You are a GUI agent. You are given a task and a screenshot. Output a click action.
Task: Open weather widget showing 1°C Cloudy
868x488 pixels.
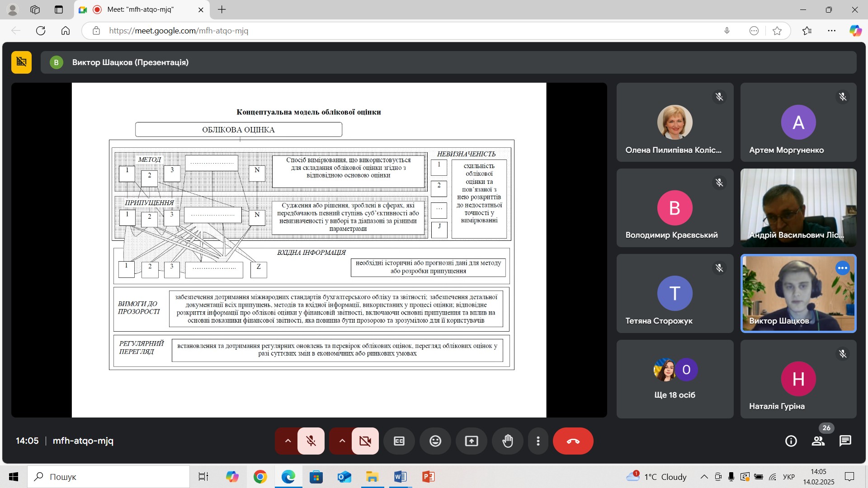tap(656, 477)
